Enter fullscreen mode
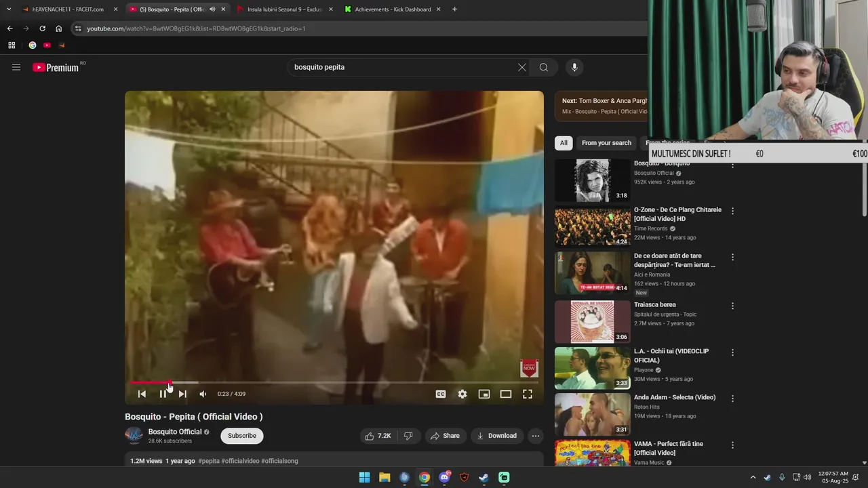The image size is (868, 488). click(528, 394)
